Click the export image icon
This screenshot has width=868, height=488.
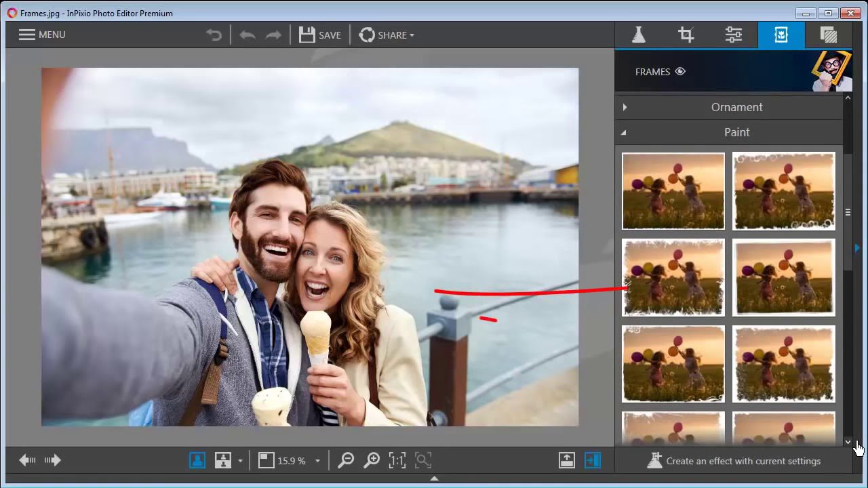pyautogui.click(x=566, y=460)
